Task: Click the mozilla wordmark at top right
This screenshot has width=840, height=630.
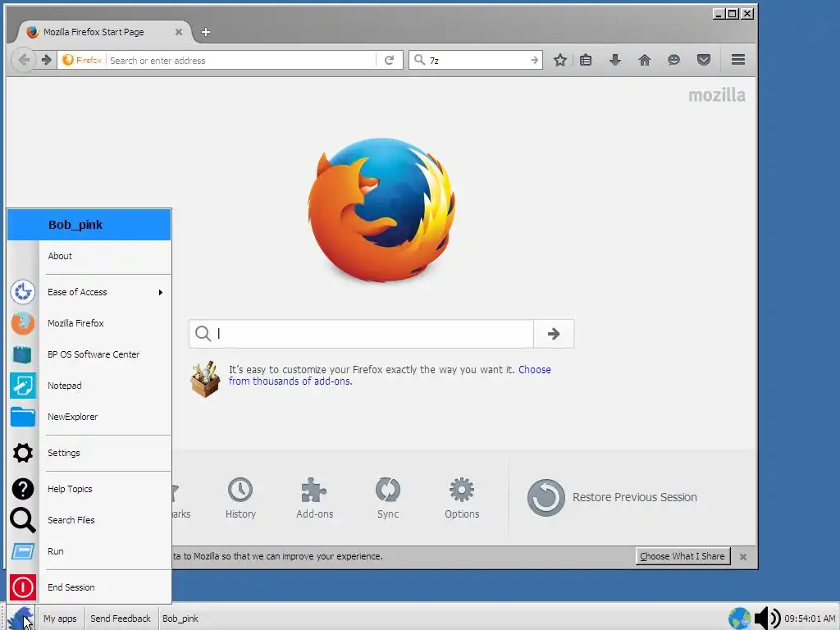Action: point(717,95)
